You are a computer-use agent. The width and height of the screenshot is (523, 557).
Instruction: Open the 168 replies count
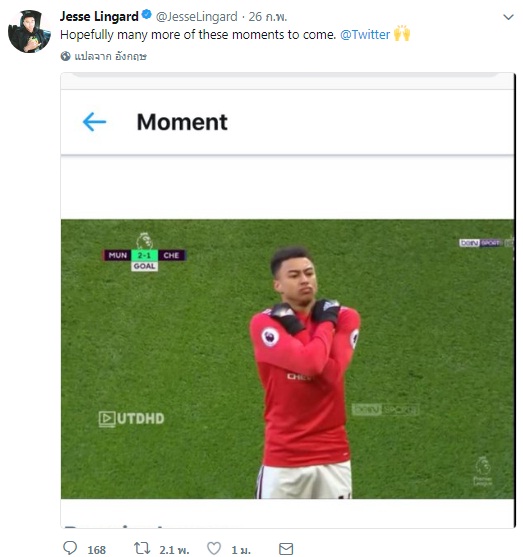97,550
